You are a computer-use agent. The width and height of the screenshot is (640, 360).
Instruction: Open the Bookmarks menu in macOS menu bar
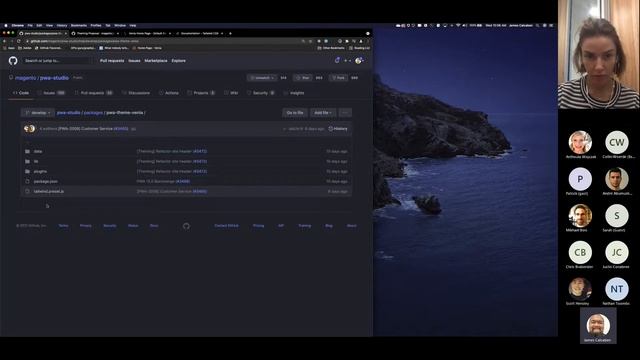point(79,25)
